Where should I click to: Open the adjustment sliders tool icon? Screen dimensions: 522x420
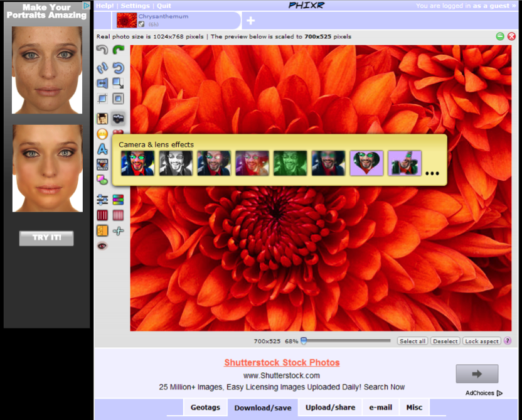(102, 200)
